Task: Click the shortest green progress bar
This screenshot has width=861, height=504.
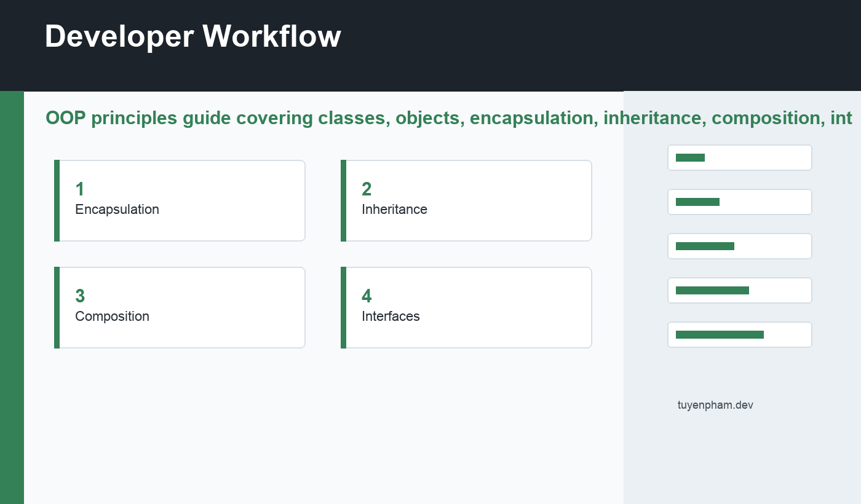Action: click(690, 157)
